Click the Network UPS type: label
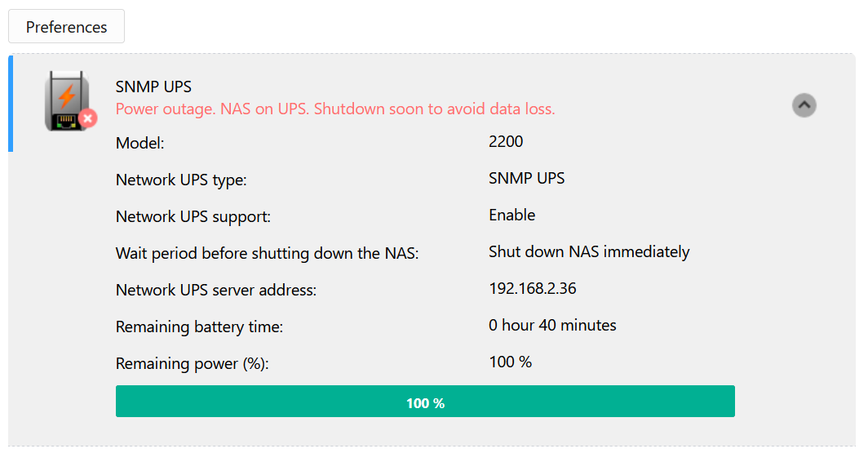This screenshot has height=462, width=868. [x=181, y=180]
